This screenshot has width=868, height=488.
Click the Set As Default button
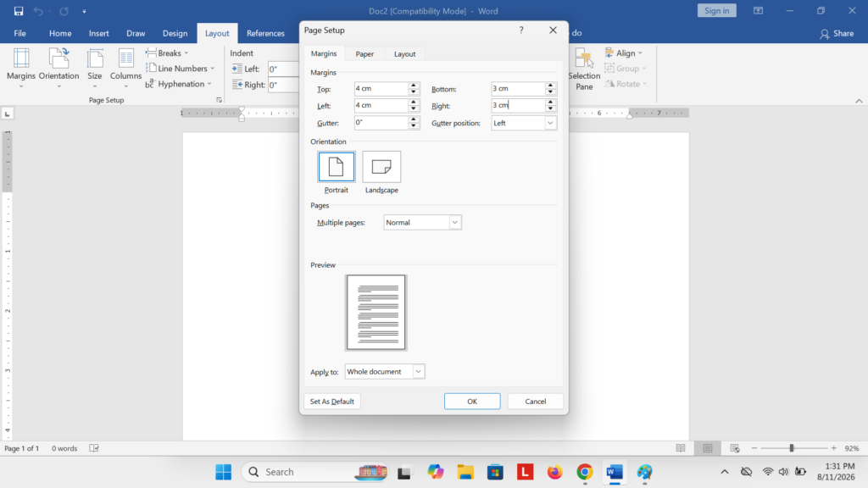coord(332,401)
